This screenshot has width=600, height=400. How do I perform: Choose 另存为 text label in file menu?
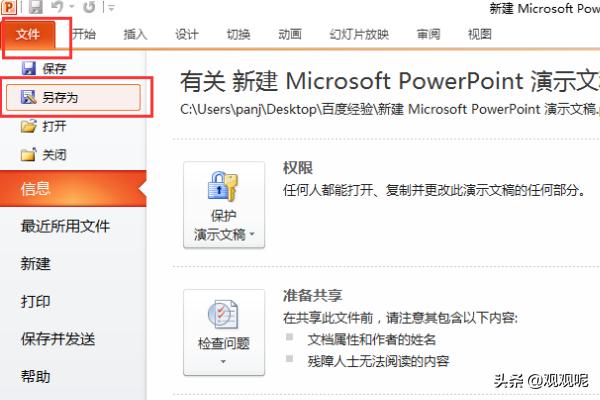pos(60,97)
